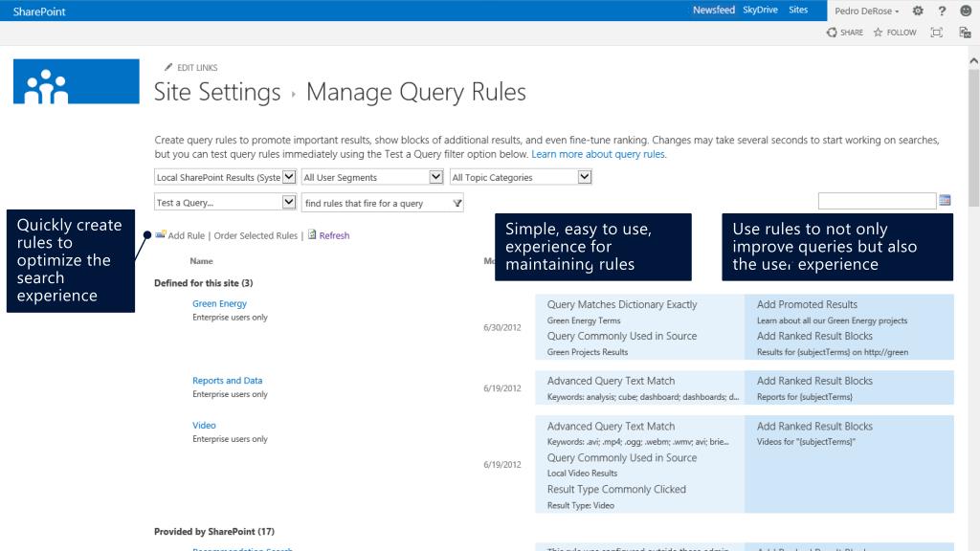Click 'Add Promoted Results' text

pos(807,304)
